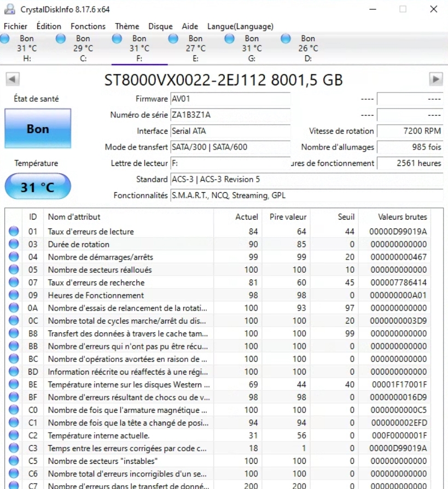Screen dimensions: 448x489
Task: Open the Thème menu
Action: pyautogui.click(x=127, y=26)
